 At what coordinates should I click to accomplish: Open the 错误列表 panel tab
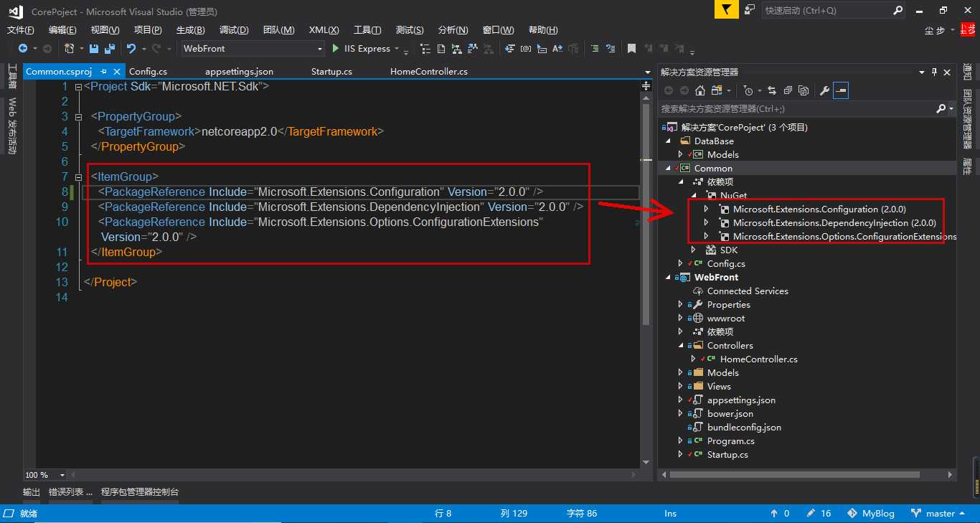(70, 492)
